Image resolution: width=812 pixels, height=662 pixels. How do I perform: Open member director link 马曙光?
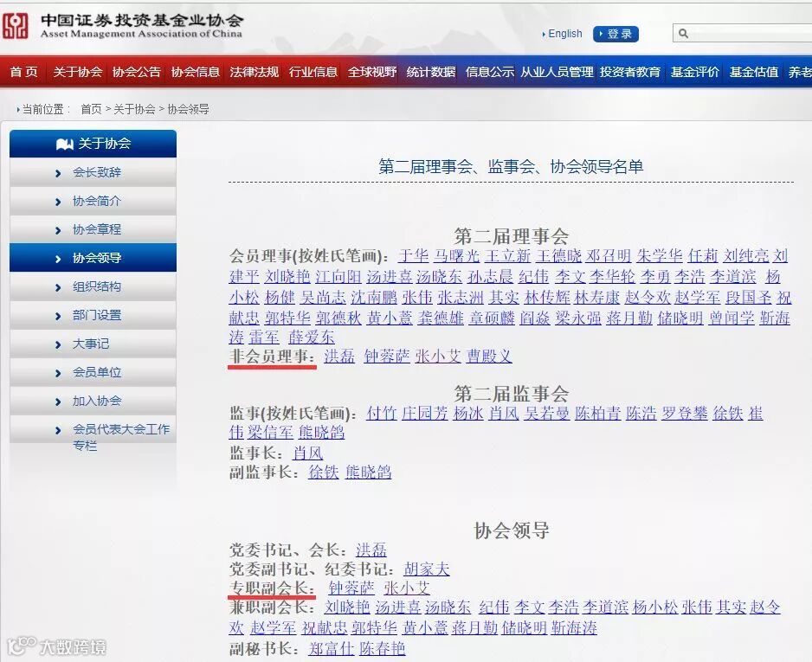coord(456,255)
